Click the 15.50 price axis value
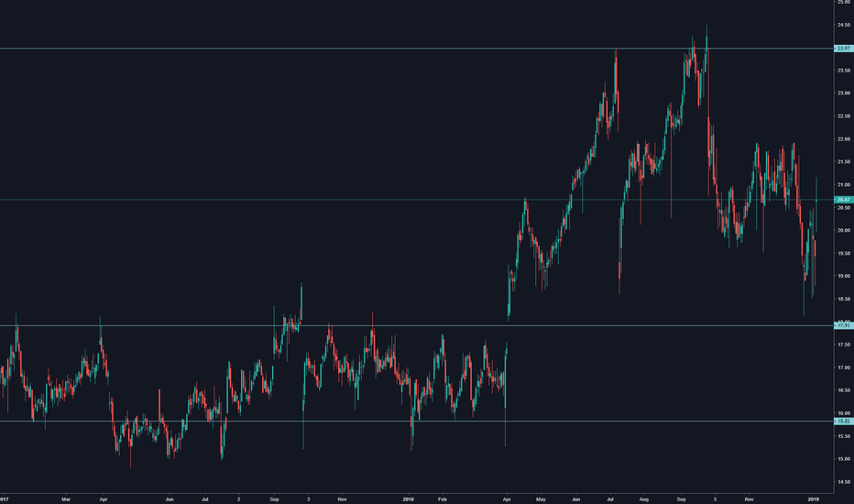 coord(844,436)
